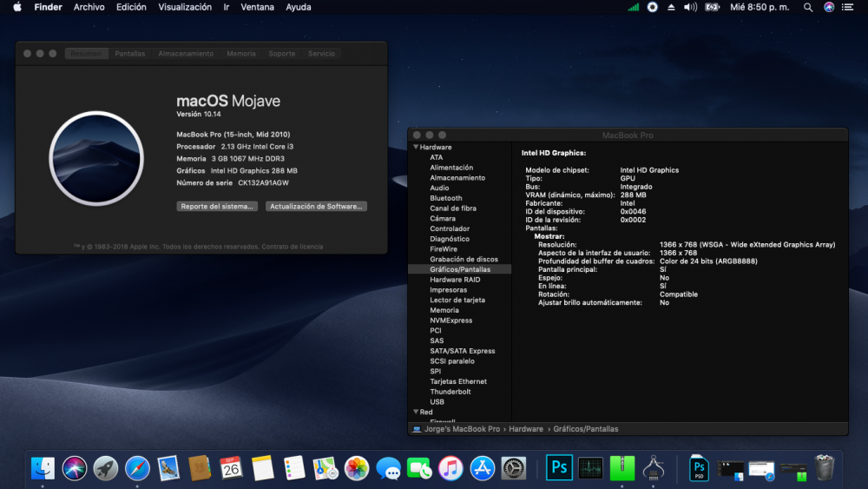Open the Contrato de licencia link
Screen dimensions: 868x489
(293, 247)
